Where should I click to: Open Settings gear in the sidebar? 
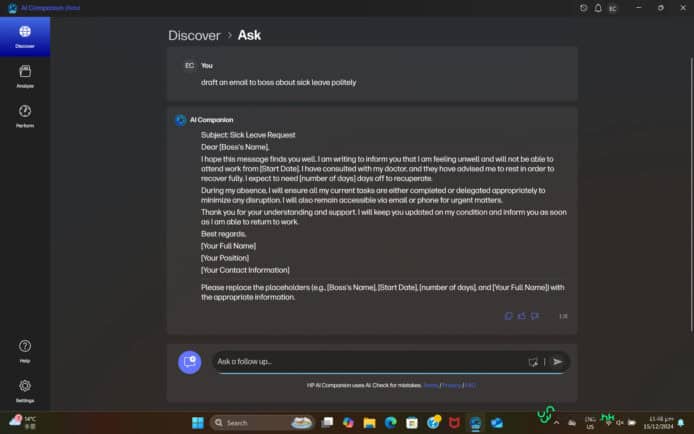(x=25, y=391)
